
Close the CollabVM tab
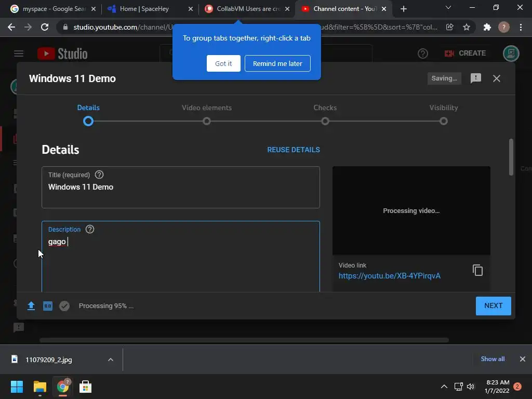[287, 9]
